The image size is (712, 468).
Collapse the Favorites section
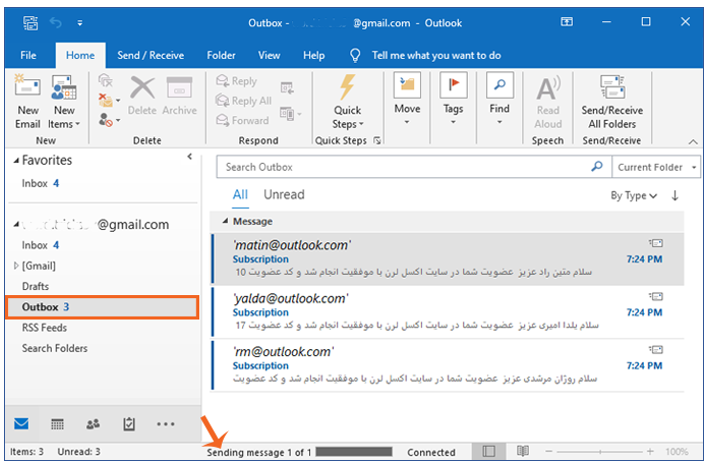(16, 161)
